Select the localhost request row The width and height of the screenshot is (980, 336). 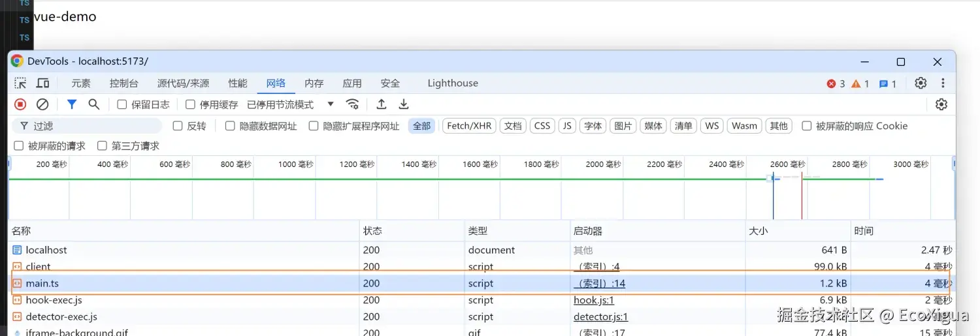pos(482,250)
